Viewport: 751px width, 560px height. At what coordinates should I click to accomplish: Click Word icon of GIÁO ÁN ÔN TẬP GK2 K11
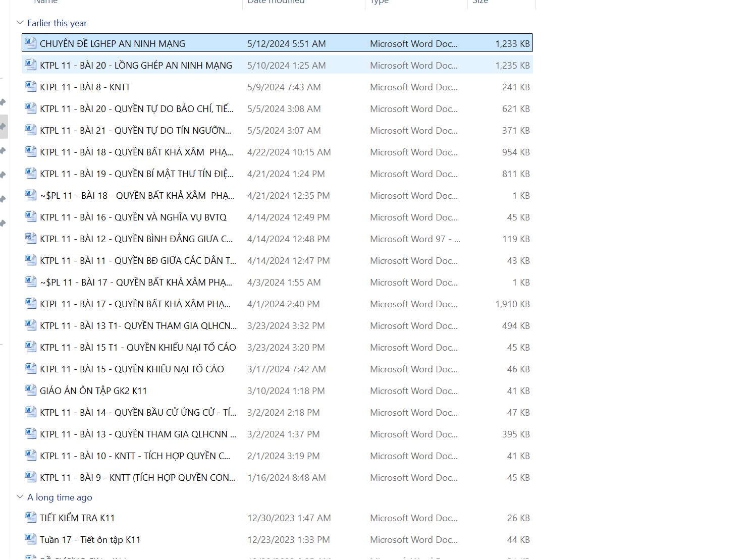pos(31,390)
